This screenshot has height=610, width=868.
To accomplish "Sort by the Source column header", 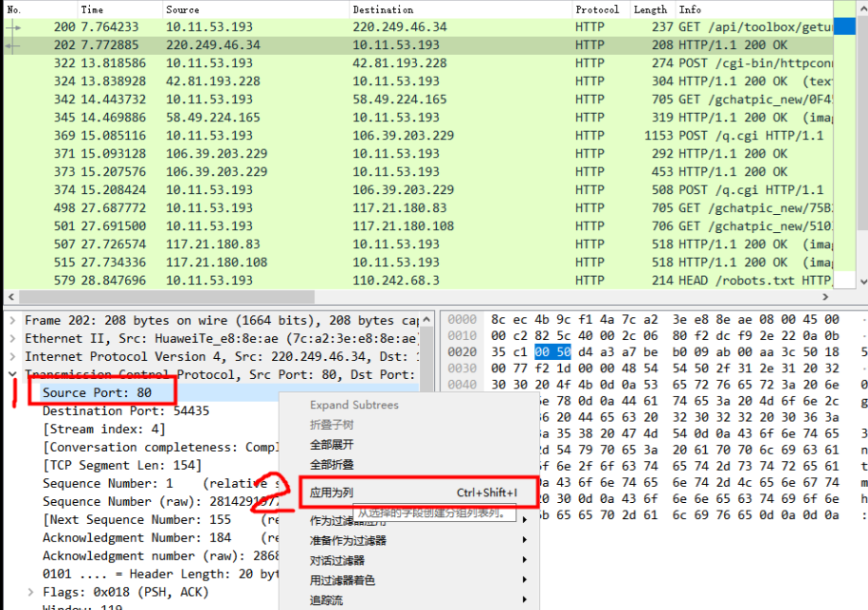I will click(x=256, y=9).
